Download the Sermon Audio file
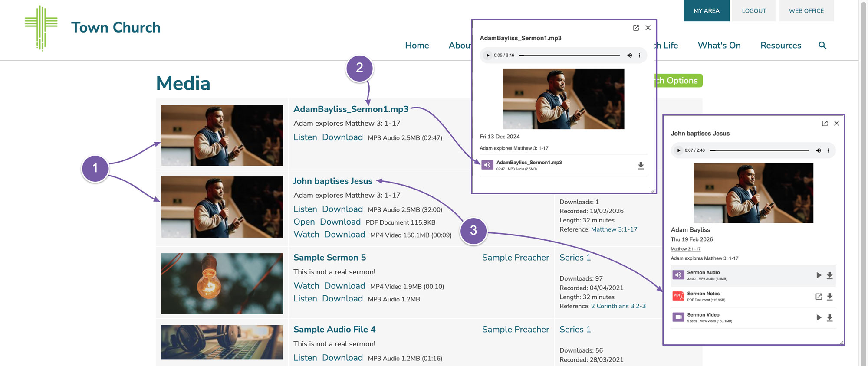 tap(829, 275)
